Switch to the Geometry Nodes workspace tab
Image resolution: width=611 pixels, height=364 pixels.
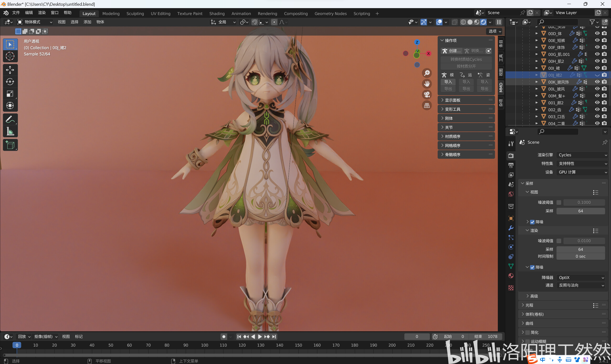(x=330, y=14)
